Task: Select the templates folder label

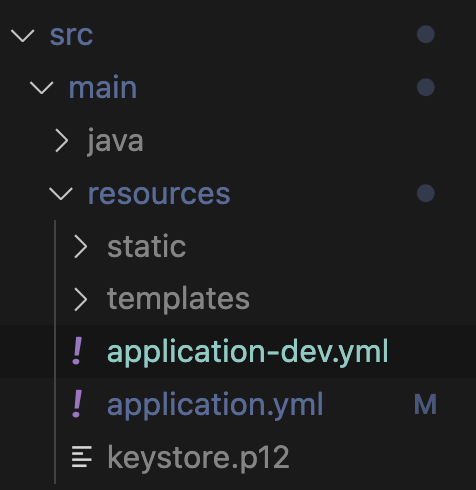Action: pos(178,299)
